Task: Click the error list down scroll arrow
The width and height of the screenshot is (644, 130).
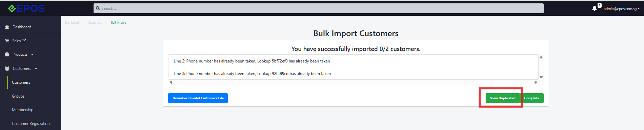Action: (x=541, y=77)
